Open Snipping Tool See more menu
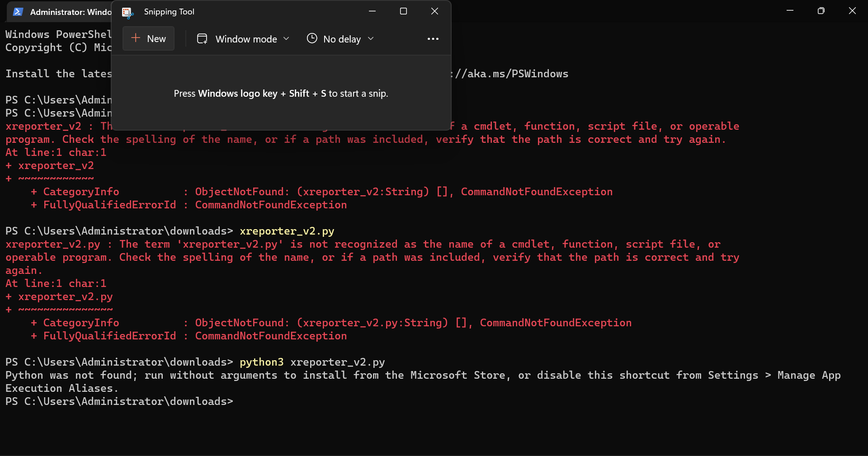The width and height of the screenshot is (868, 456). click(x=433, y=39)
